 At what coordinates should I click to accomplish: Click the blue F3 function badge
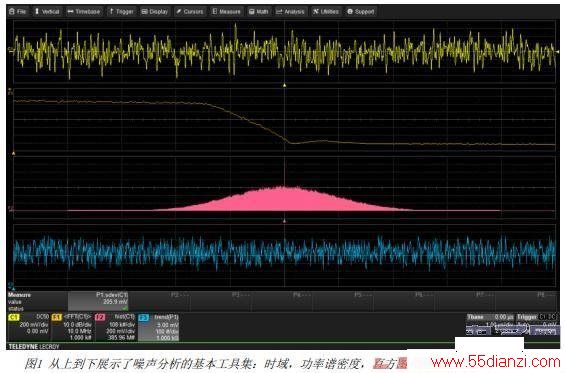(x=143, y=317)
